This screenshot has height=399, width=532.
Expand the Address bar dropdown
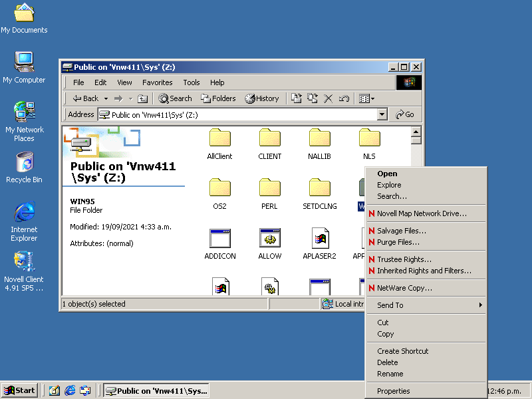click(382, 114)
